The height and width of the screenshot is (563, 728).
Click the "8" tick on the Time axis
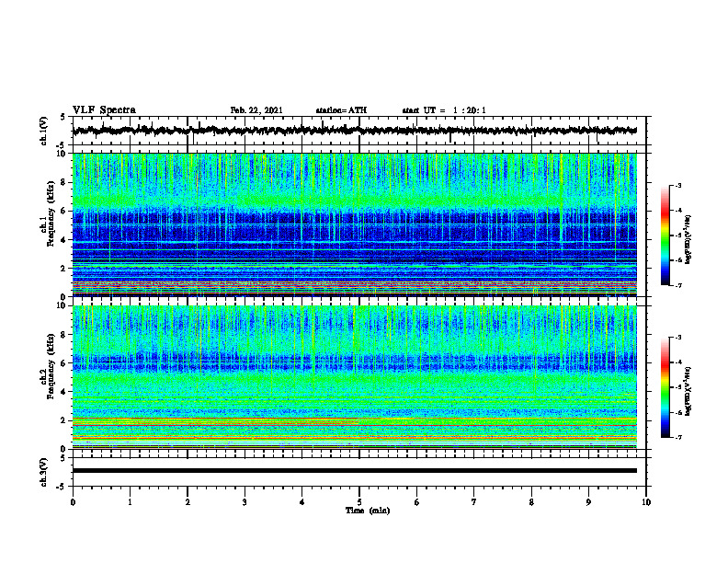pos(531,502)
